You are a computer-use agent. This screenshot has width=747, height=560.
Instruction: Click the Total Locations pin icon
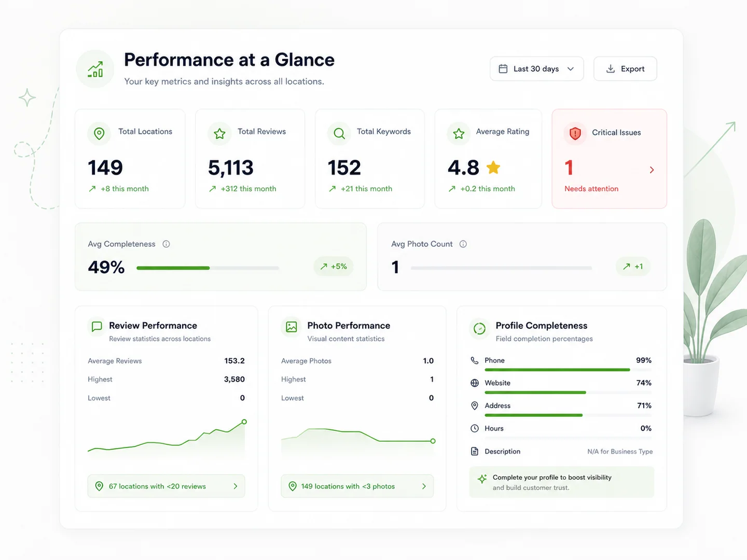coord(99,133)
